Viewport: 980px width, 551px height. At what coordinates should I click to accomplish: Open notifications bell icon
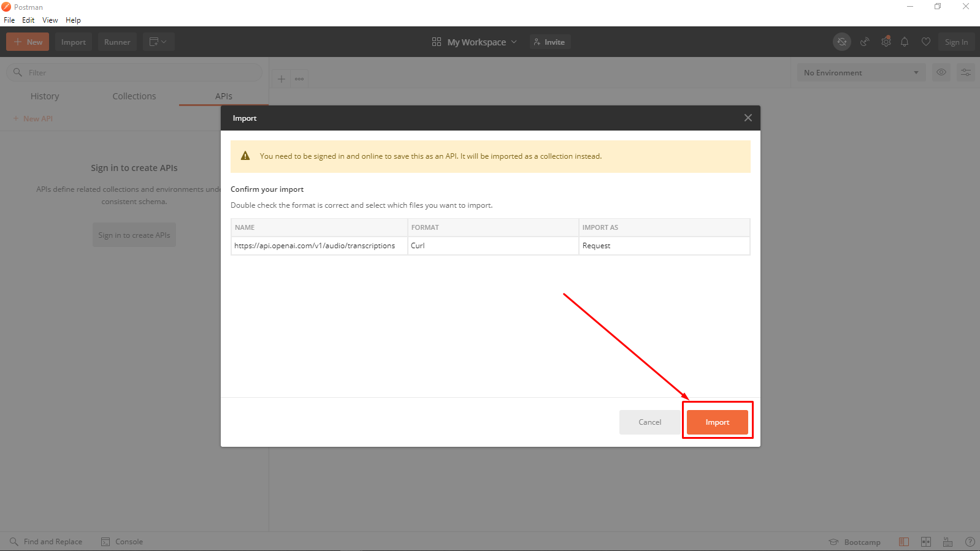pyautogui.click(x=905, y=42)
